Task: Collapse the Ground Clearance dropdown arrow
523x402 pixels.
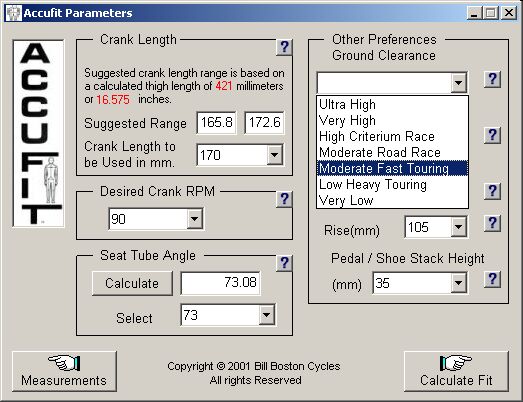Action: click(459, 82)
